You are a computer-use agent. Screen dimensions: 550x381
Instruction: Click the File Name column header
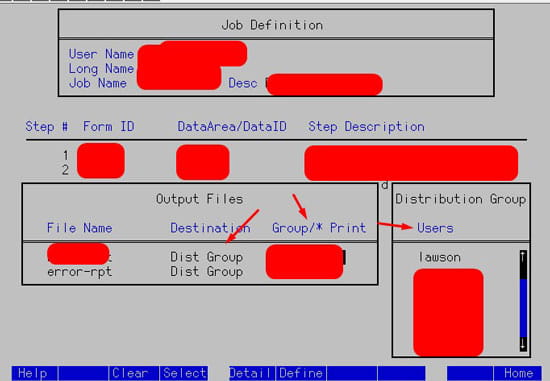80,228
